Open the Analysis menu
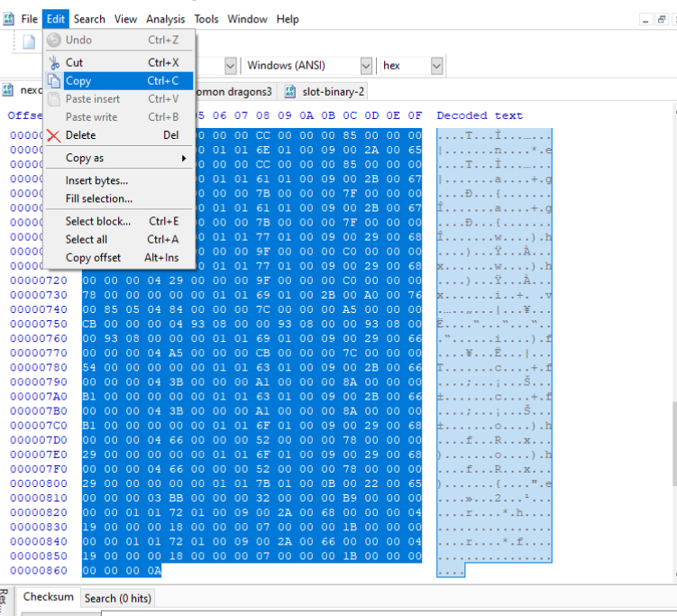This screenshot has height=616, width=677. click(165, 19)
